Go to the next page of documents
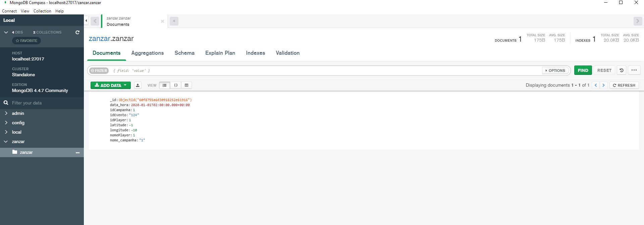 click(x=603, y=85)
